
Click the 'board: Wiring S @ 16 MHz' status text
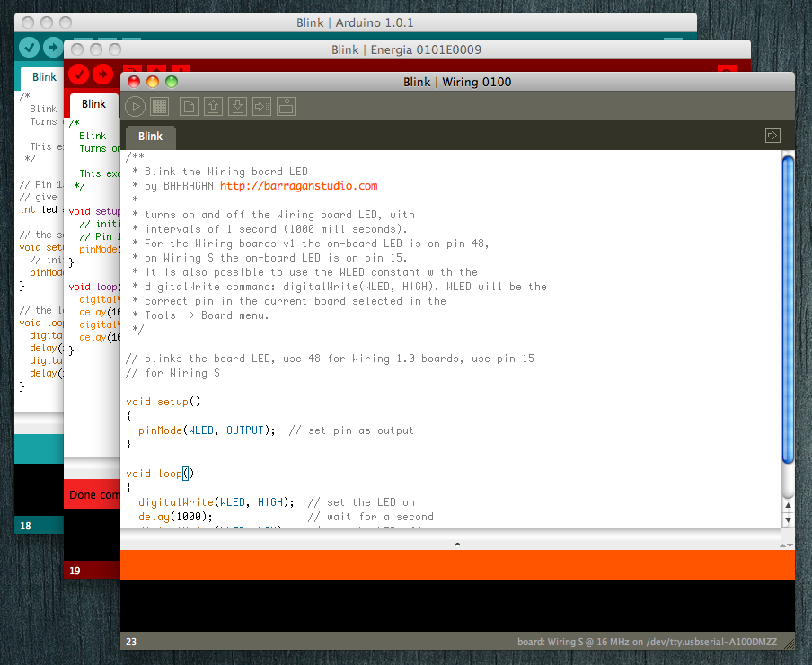click(x=647, y=642)
